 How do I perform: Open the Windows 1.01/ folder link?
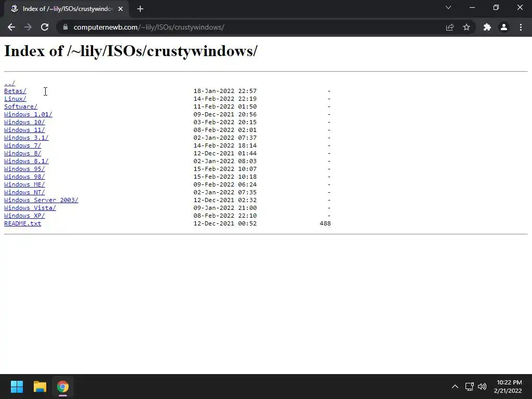(28, 114)
